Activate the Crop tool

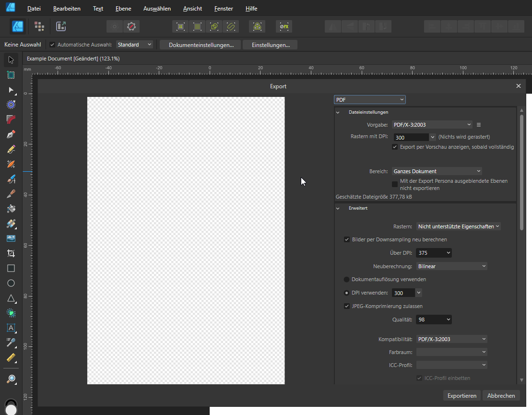pos(11,253)
